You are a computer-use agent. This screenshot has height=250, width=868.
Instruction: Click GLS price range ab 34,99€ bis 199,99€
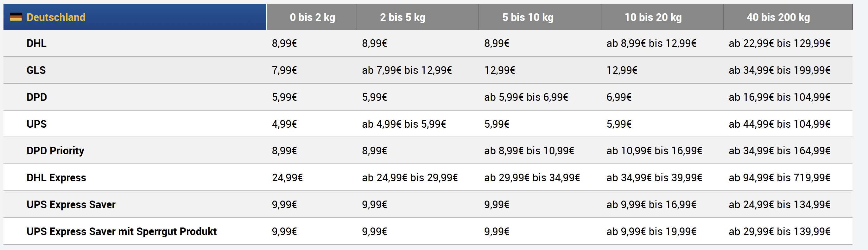click(x=779, y=70)
